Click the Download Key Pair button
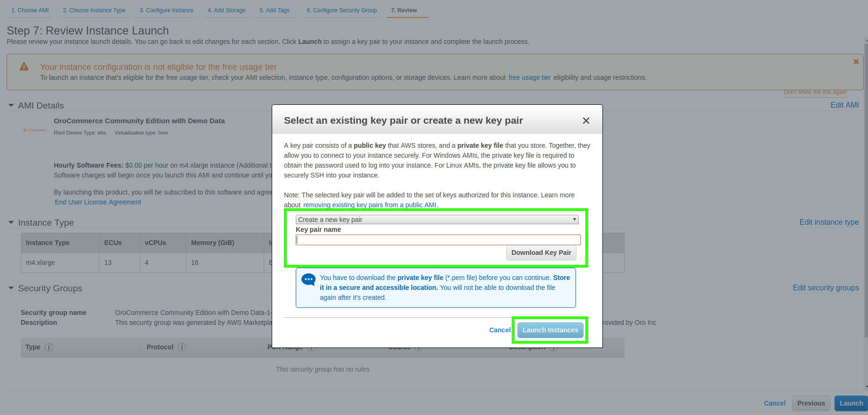868x415 pixels. 541,253
